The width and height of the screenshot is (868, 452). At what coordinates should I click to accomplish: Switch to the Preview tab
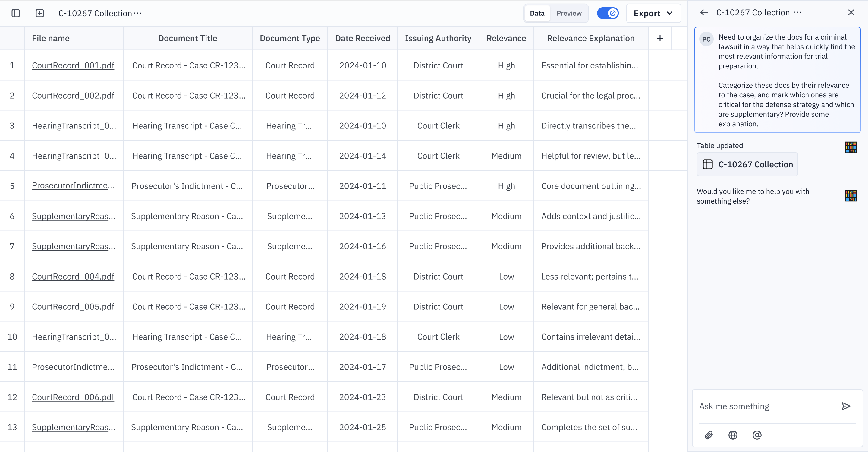coord(569,13)
